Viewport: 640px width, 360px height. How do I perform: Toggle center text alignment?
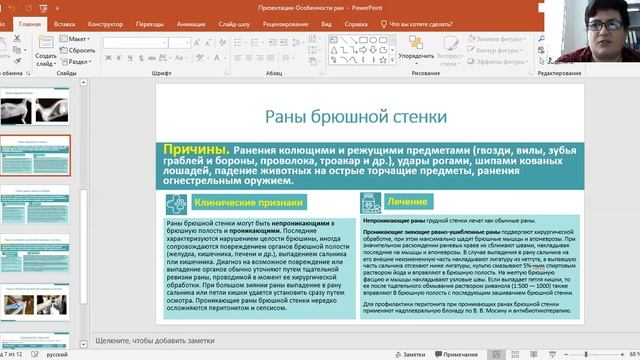[x=249, y=58]
